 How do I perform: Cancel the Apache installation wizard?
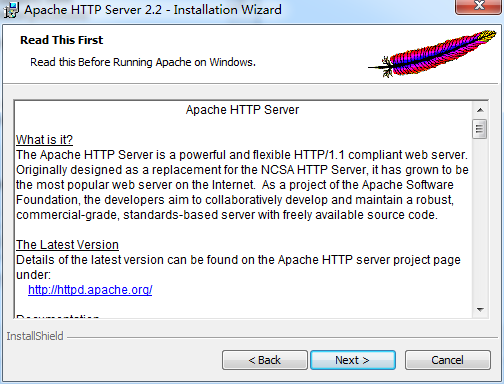tap(447, 360)
